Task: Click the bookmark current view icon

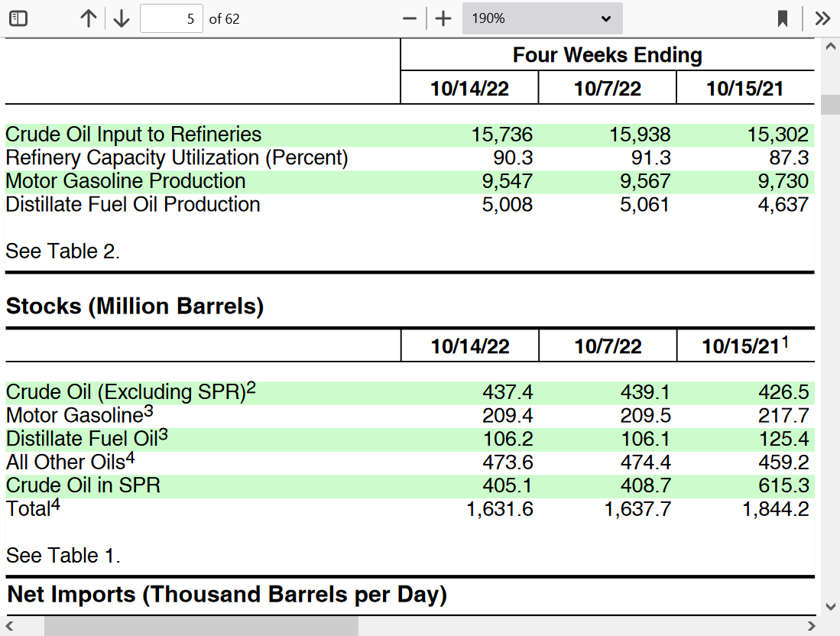Action: [x=783, y=18]
